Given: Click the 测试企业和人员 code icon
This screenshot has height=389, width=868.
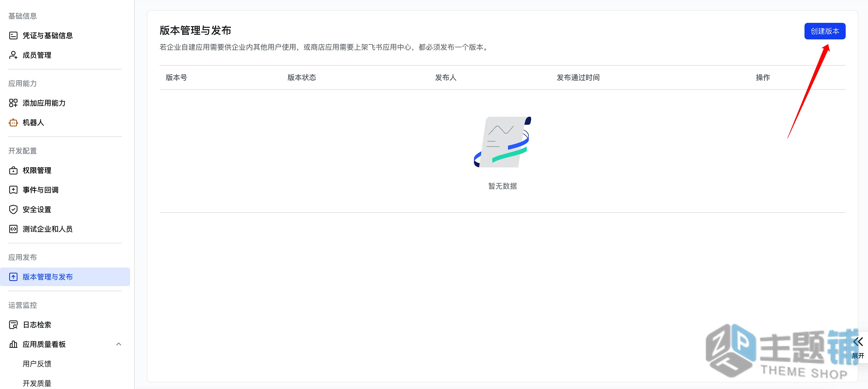Looking at the screenshot, I should [13, 229].
